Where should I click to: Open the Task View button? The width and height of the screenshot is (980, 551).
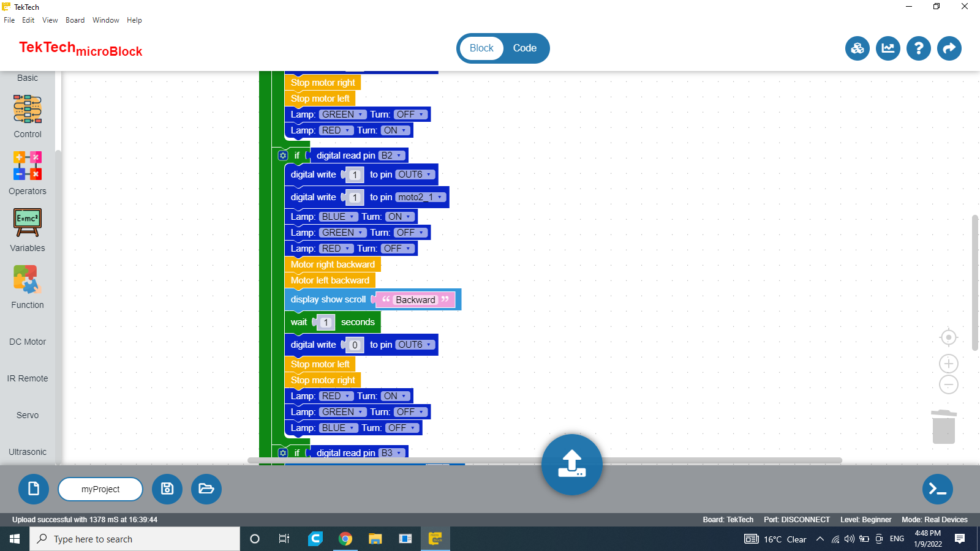pyautogui.click(x=284, y=539)
